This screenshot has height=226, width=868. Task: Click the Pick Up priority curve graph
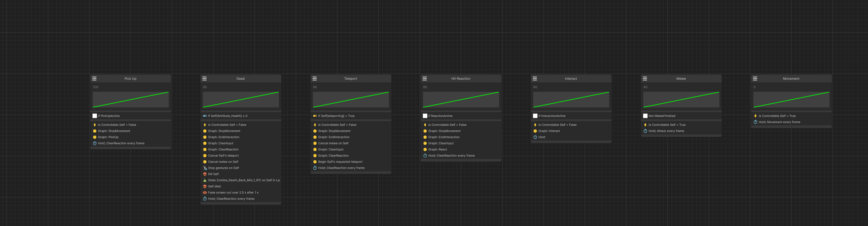tap(131, 99)
